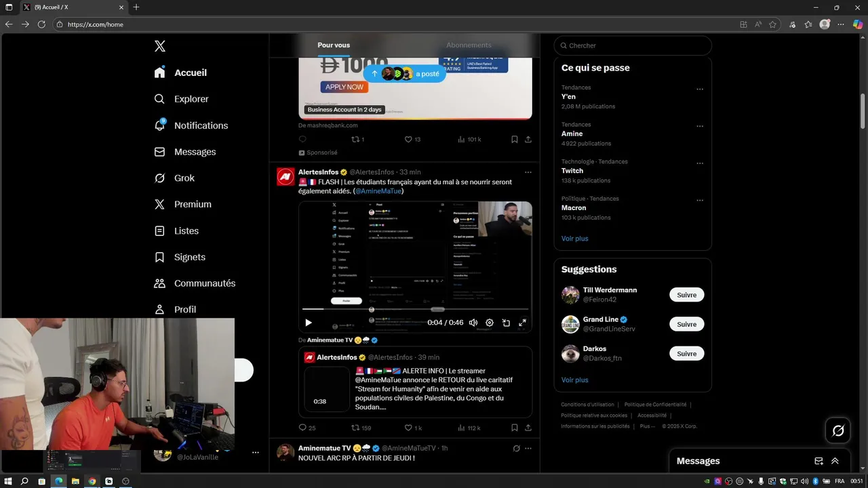Image resolution: width=868 pixels, height=488 pixels.
Task: Open account menu dots near @JoLaVanille
Action: click(x=256, y=452)
